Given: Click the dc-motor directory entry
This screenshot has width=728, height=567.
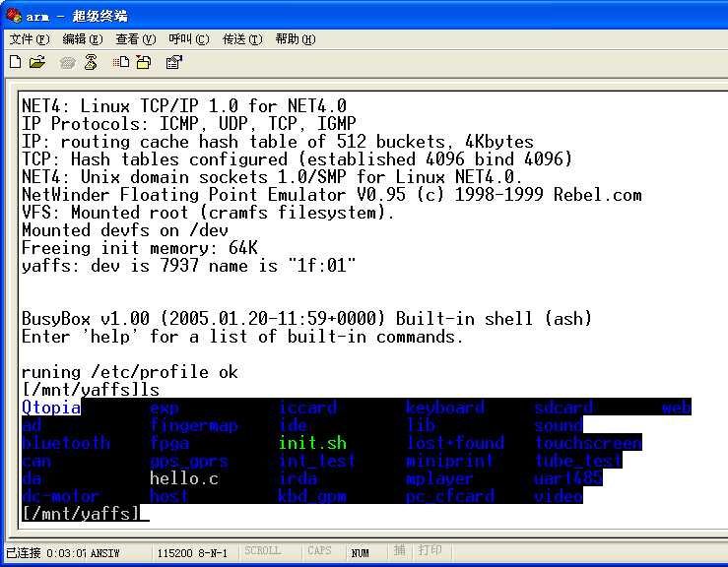Looking at the screenshot, I should pyautogui.click(x=61, y=495).
